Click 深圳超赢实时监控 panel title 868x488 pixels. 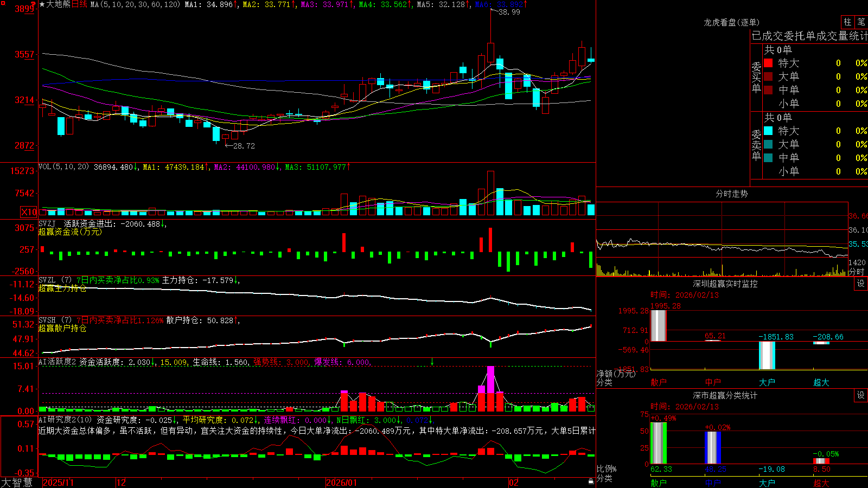(x=725, y=284)
